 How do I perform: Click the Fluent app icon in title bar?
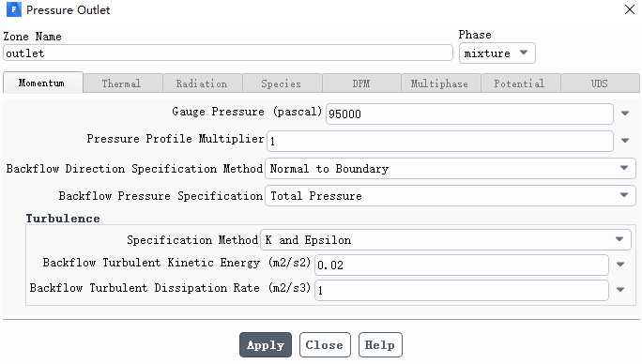(x=13, y=9)
